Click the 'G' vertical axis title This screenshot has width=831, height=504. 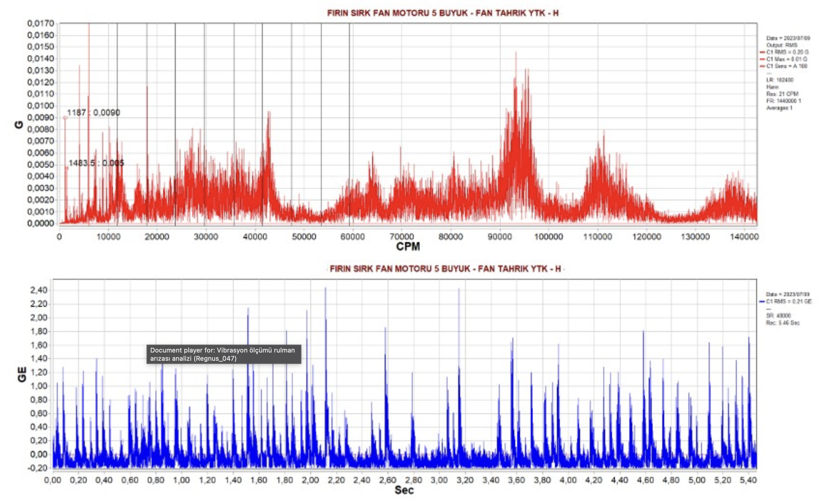point(19,124)
